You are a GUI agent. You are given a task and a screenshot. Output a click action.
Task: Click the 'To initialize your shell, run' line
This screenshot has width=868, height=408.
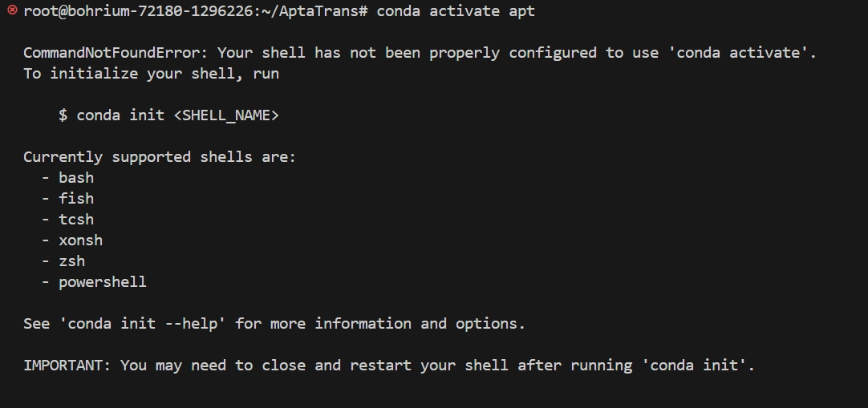tap(151, 74)
